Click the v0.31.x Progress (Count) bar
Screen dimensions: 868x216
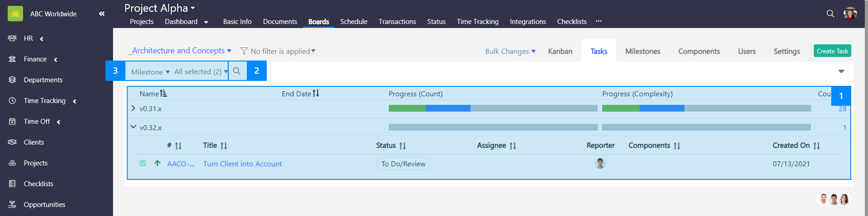point(493,108)
